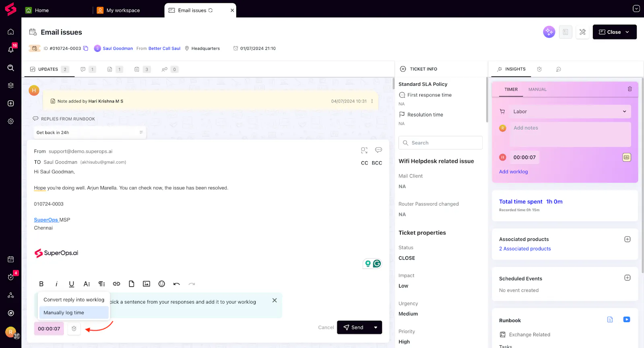Insert image into the reply
Screen dimensions: 644x348
(147, 284)
